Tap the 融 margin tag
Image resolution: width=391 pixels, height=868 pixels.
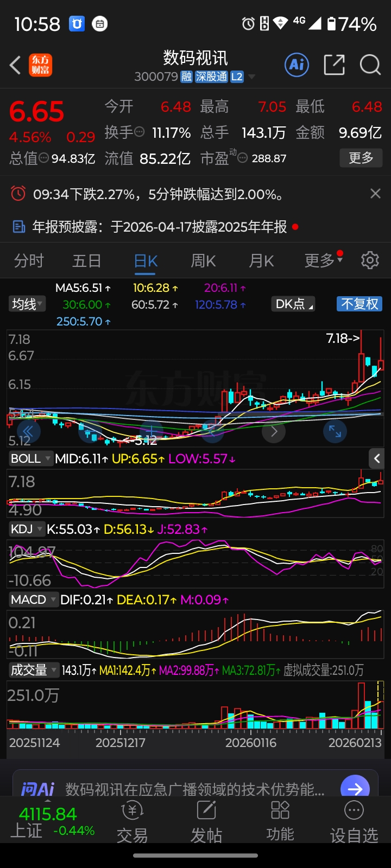186,77
